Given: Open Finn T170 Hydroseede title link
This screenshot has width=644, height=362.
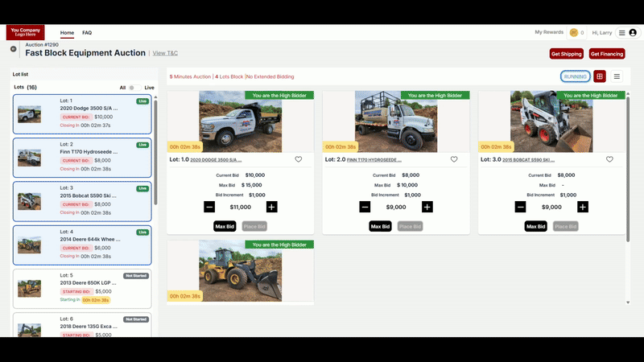Looking at the screenshot, I should 374,160.
